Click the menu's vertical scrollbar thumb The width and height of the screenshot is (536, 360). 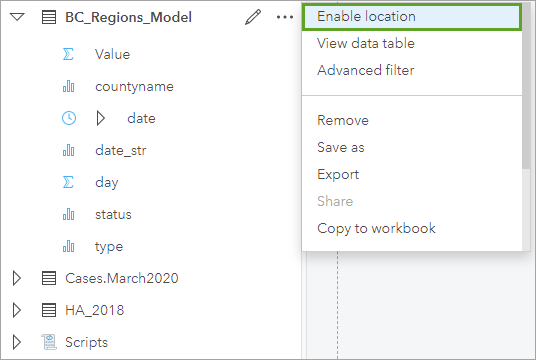click(526, 85)
